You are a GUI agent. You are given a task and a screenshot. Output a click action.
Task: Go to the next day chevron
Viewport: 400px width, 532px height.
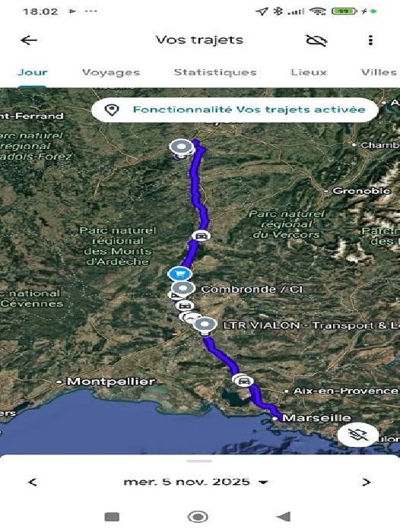coord(366,482)
